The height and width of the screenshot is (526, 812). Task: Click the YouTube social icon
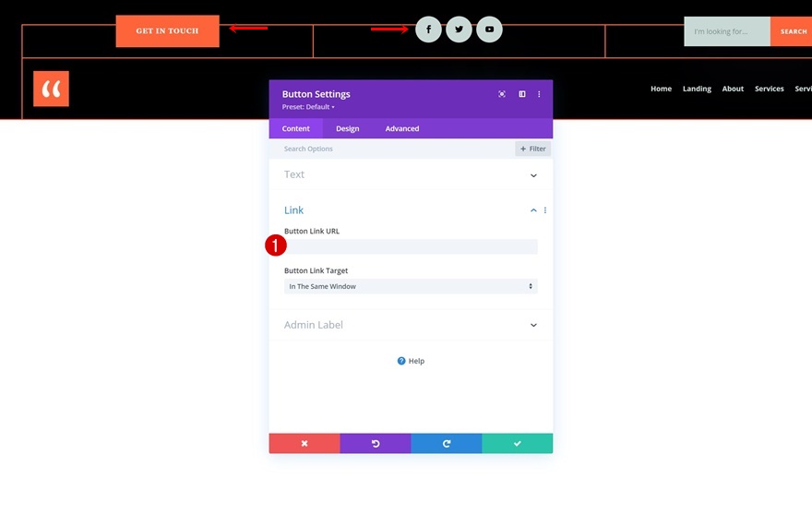[489, 30]
